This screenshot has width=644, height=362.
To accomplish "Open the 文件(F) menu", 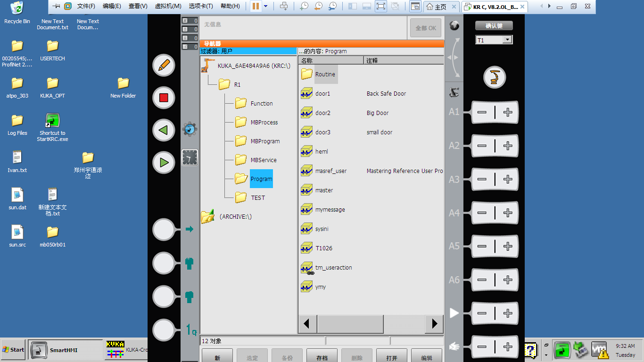I will 86,6.
